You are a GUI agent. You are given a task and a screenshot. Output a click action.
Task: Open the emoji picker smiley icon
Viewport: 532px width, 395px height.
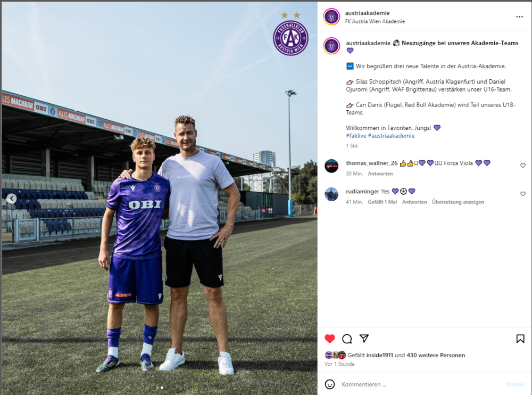click(x=330, y=384)
